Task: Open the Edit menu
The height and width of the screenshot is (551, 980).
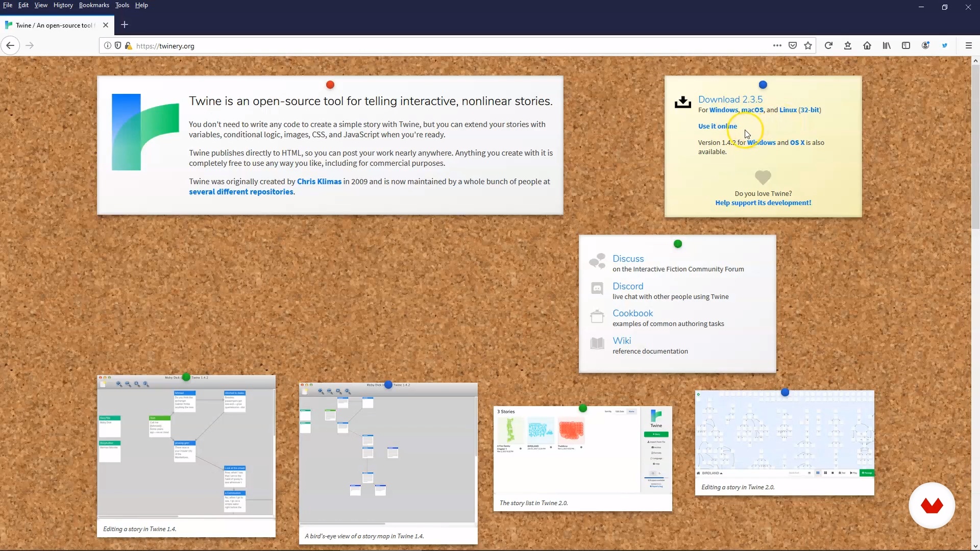Action: (23, 5)
